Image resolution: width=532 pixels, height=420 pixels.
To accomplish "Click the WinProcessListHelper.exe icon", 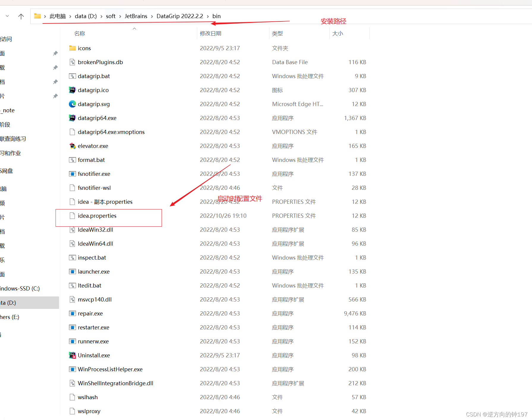I will tap(72, 369).
